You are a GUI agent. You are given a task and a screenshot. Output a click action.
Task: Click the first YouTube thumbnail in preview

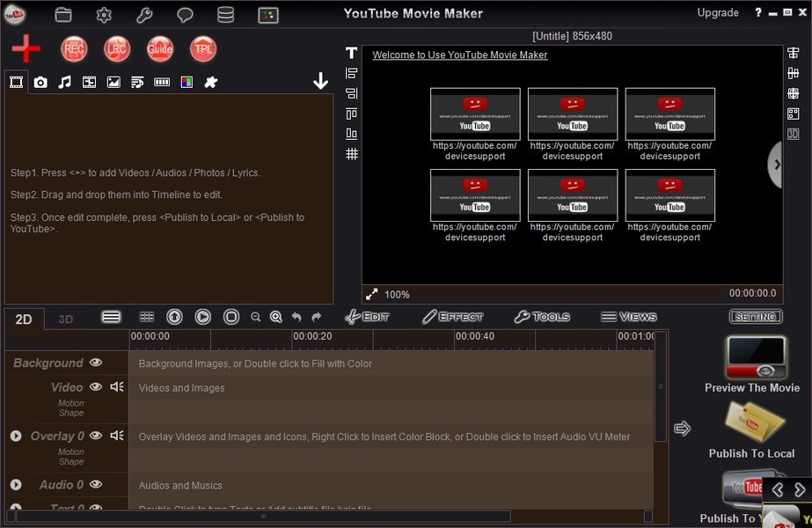475,114
